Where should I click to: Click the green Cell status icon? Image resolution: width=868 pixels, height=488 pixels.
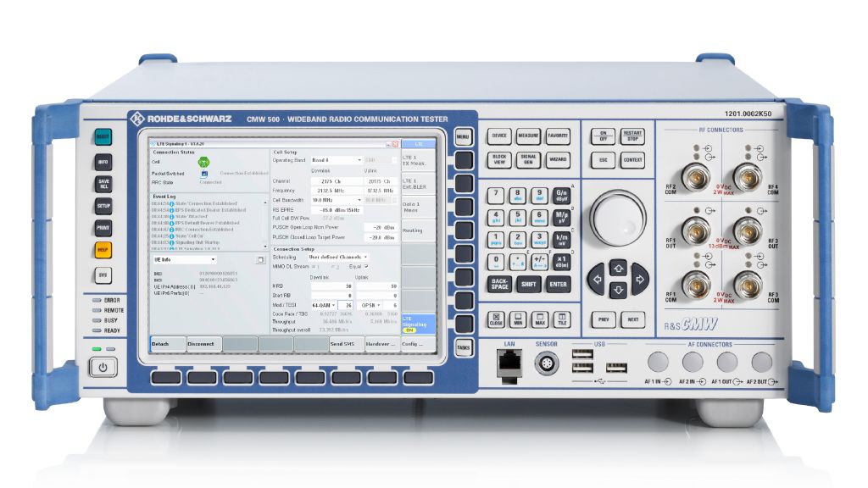pyautogui.click(x=203, y=162)
